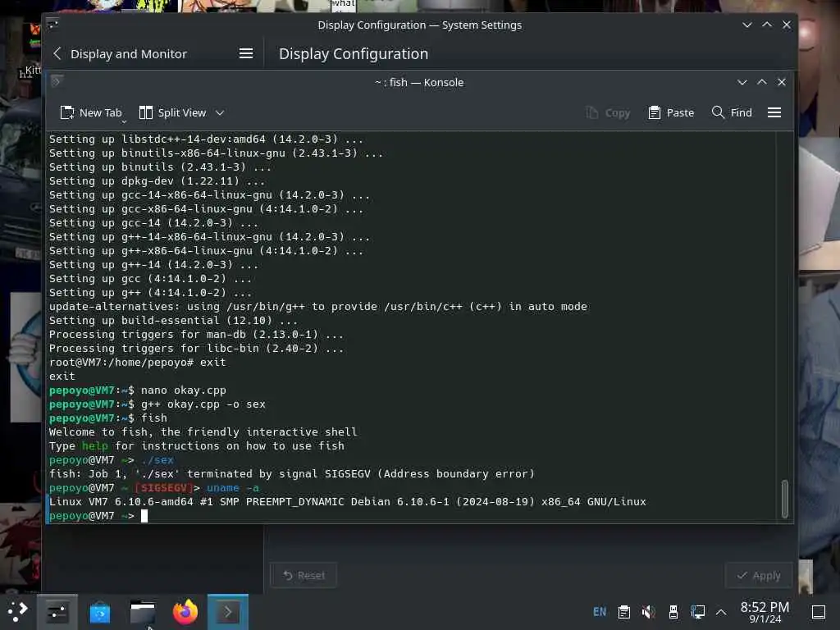
Task: Launch Firefox from the taskbar
Action: click(185, 612)
